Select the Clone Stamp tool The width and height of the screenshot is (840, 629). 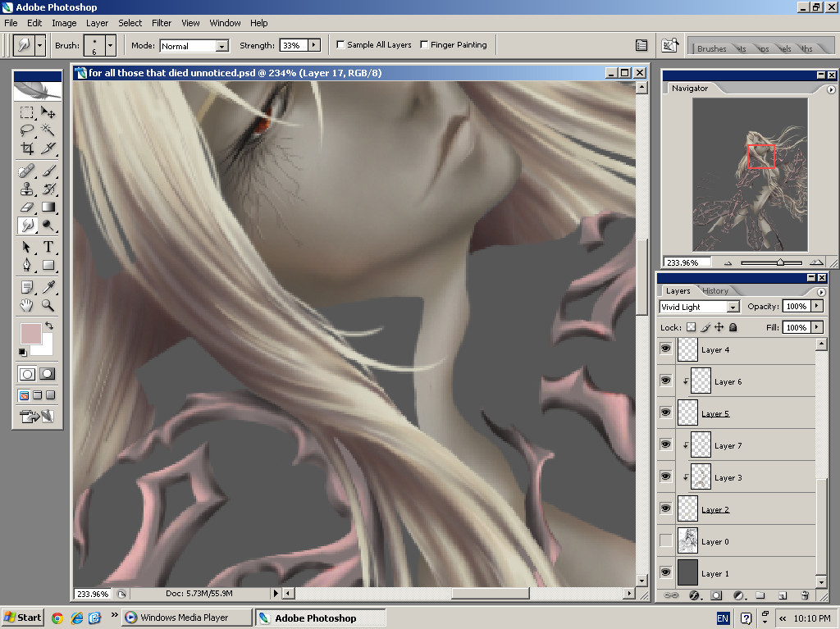pos(27,189)
